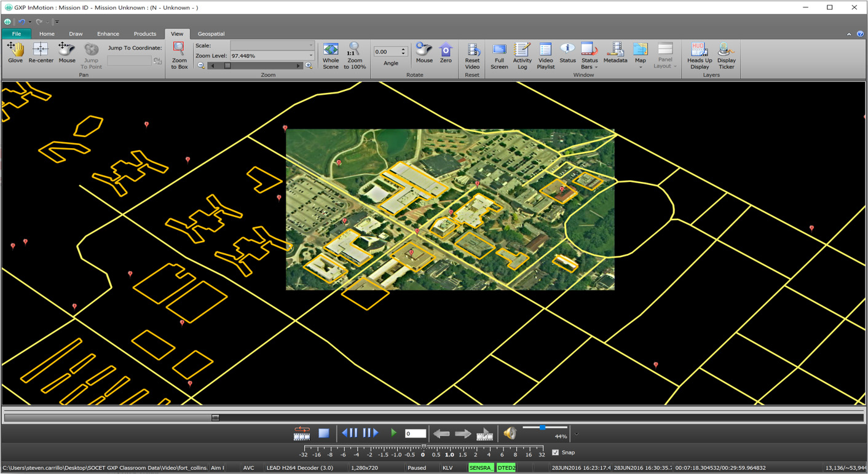This screenshot has width=868, height=474.
Task: Uncheck the Snap checkbox
Action: coord(556,452)
